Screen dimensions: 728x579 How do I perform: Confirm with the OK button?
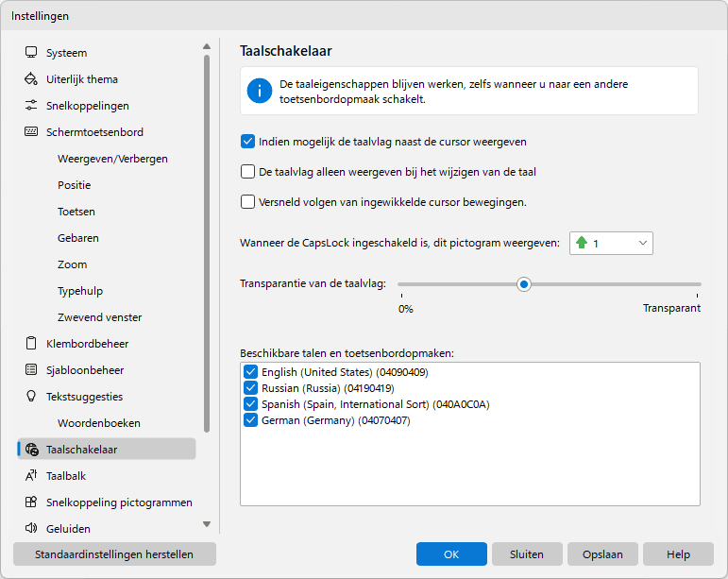click(x=451, y=553)
